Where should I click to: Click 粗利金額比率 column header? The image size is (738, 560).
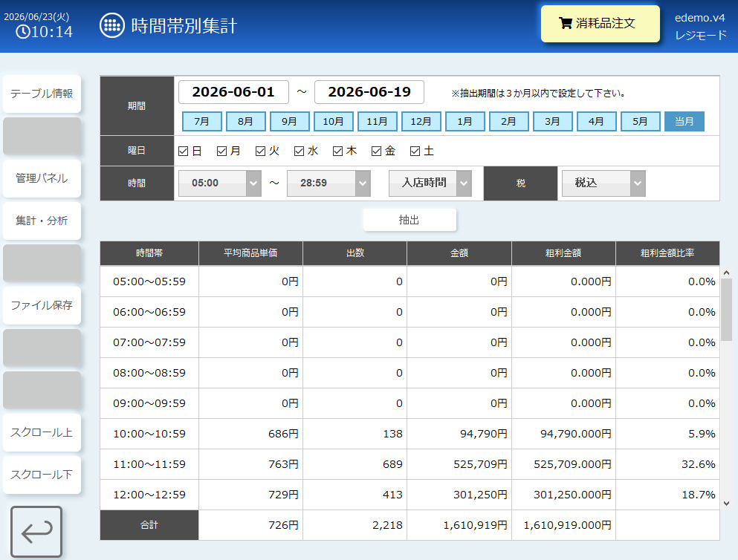point(667,253)
